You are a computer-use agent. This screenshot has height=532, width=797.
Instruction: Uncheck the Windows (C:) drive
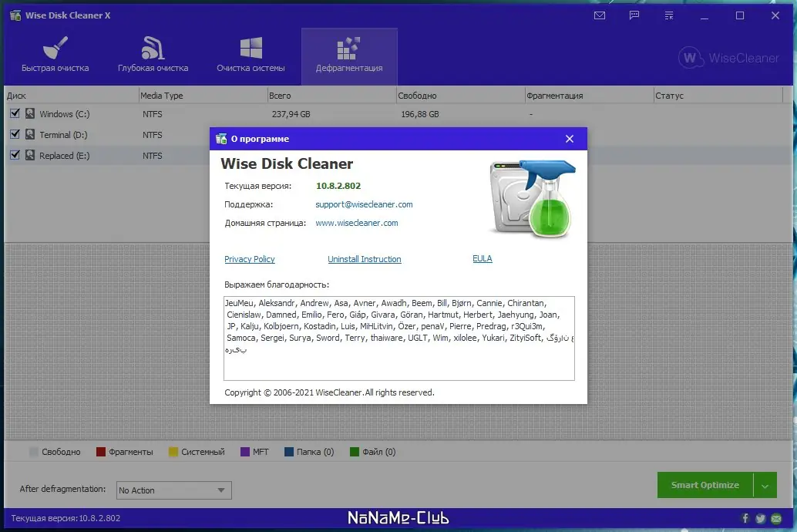click(15, 113)
